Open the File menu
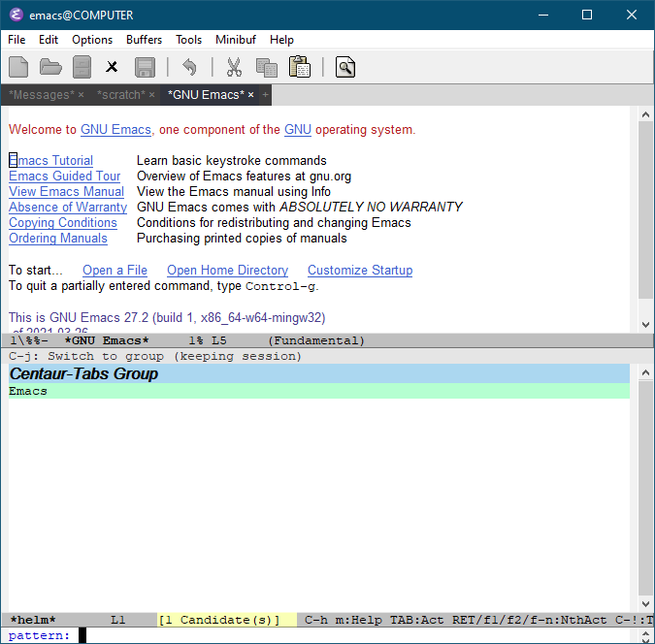Screen dimensions: 655x644 [16, 40]
